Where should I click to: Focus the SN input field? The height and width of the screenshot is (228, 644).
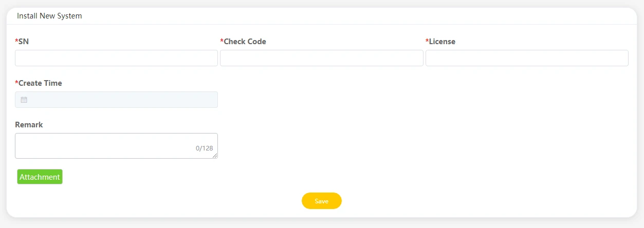click(x=116, y=58)
